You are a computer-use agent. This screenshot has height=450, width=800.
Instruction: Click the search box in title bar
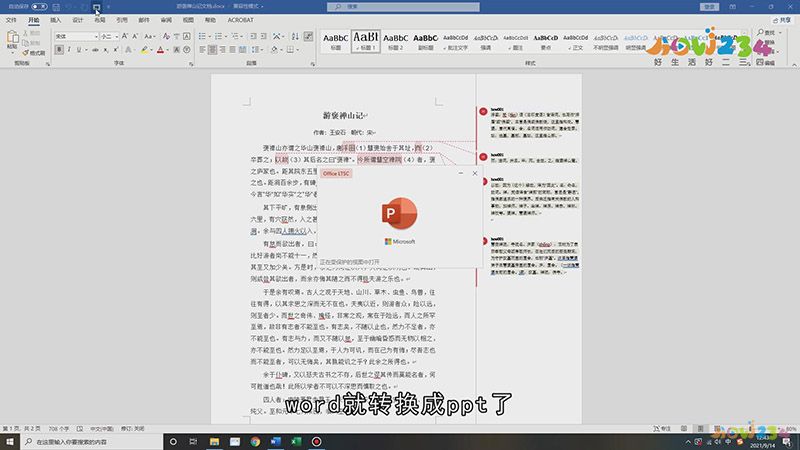pyautogui.click(x=403, y=7)
